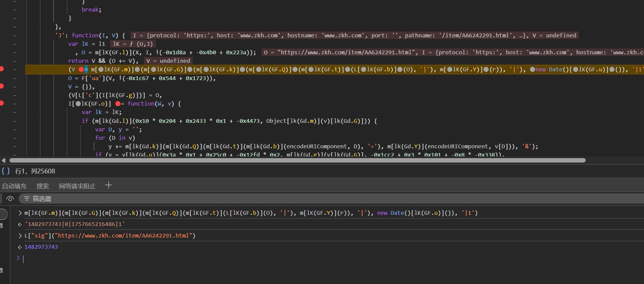Toggle the gutter breakpoint on the 'V = {}' line
Image resolution: width=644 pixels, height=284 pixels.
[2, 86]
